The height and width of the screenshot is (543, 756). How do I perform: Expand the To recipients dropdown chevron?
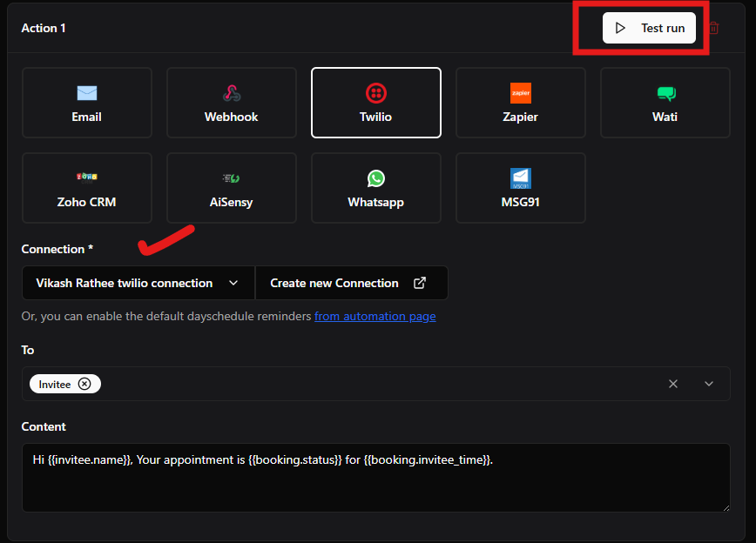click(709, 384)
